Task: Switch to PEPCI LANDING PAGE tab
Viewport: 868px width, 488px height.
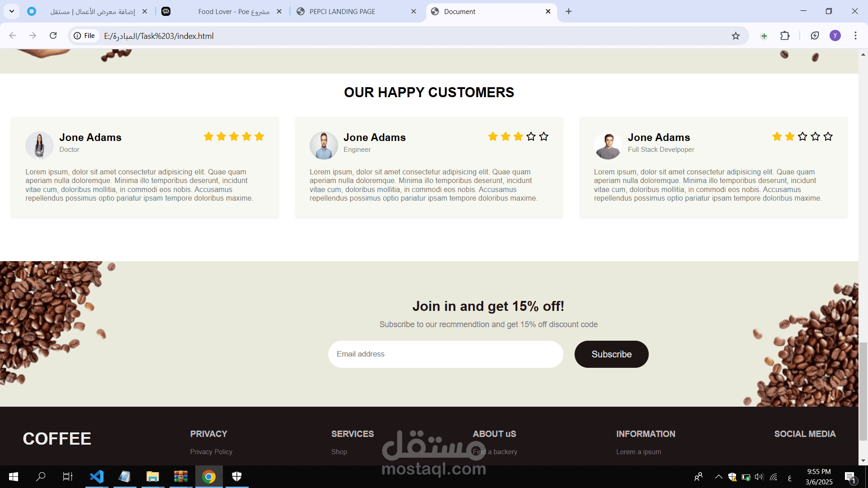Action: [x=342, y=12]
